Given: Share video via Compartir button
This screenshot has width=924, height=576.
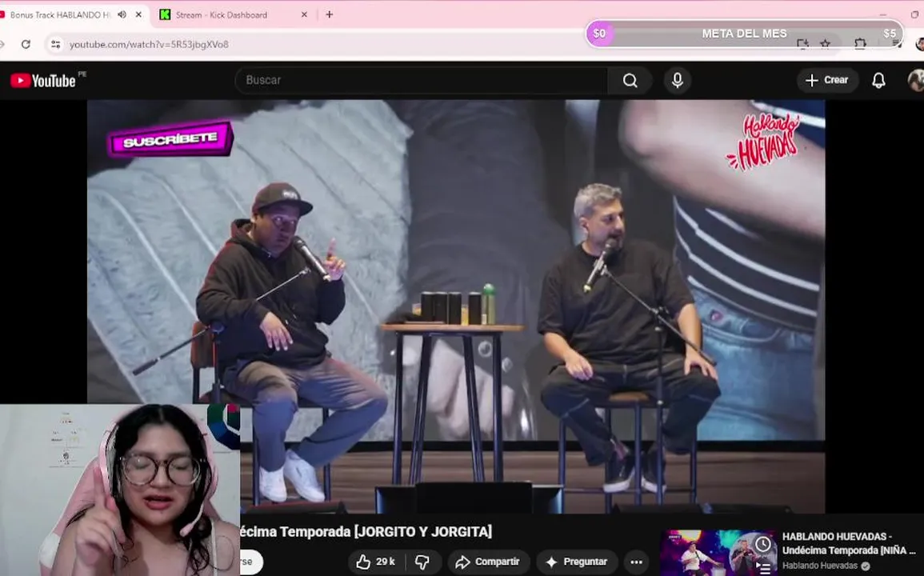Looking at the screenshot, I should point(489,562).
